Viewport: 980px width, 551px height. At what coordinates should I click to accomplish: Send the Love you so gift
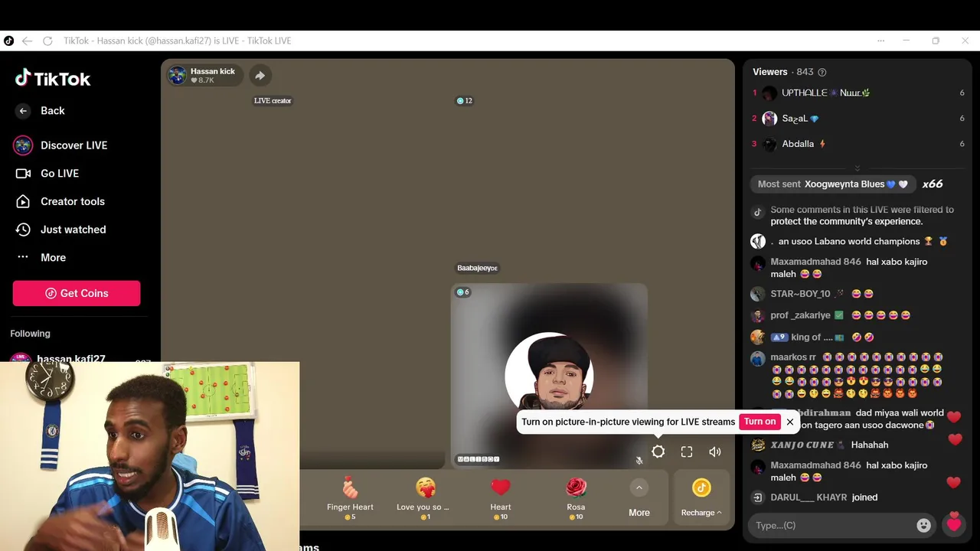click(x=423, y=498)
